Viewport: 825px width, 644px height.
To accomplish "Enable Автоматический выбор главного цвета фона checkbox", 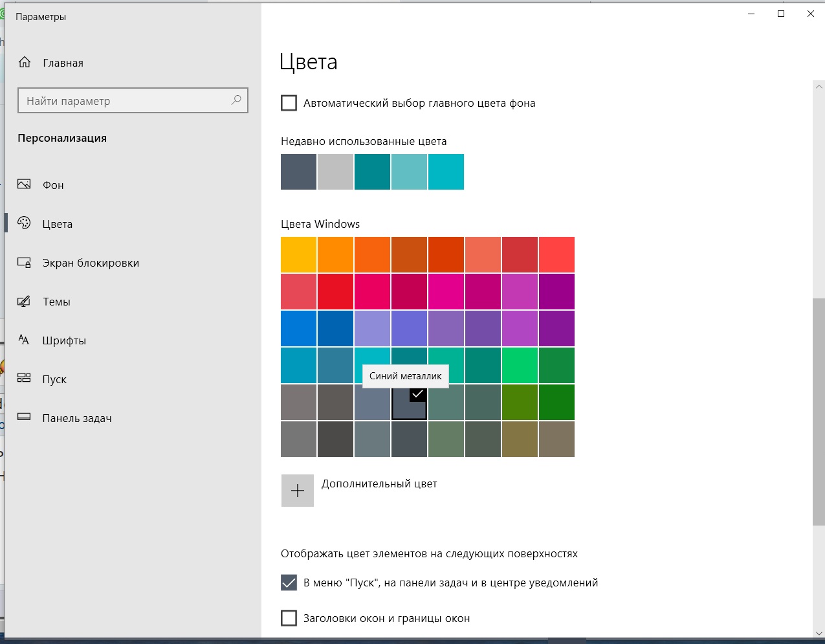I will (x=289, y=103).
